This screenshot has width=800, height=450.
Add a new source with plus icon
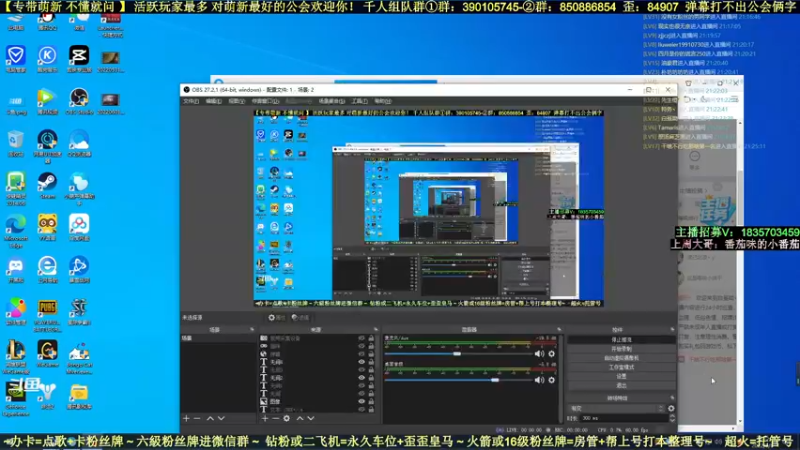pyautogui.click(x=265, y=418)
